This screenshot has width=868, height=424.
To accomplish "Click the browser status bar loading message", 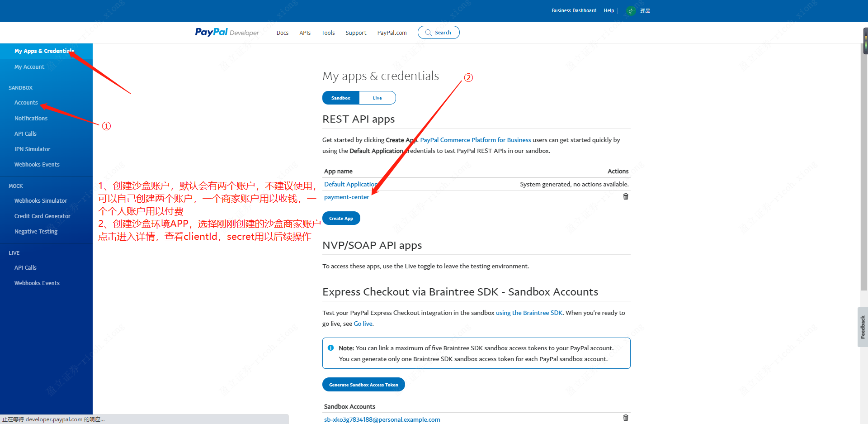I will pos(53,419).
